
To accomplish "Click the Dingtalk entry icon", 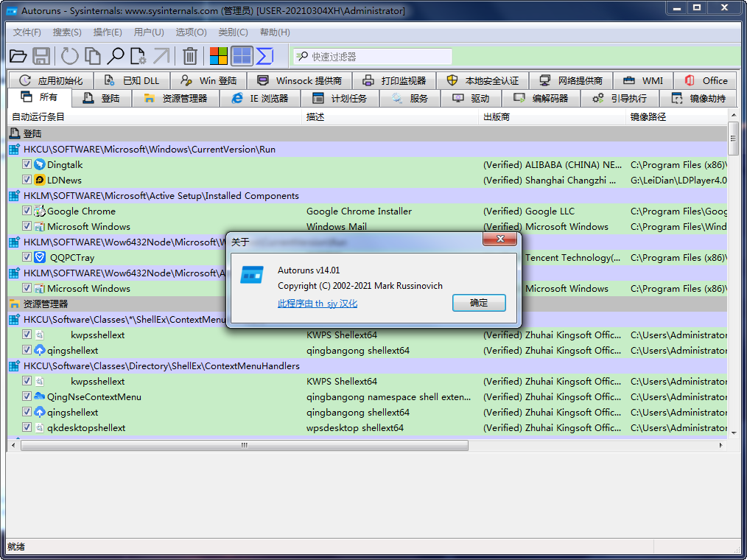I will point(40,165).
